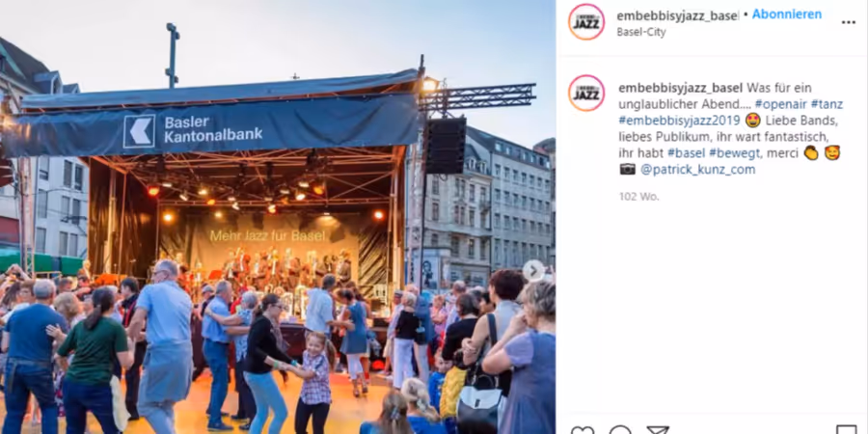The height and width of the screenshot is (434, 868).
Task: Open the Basel-City location link
Action: [641, 32]
